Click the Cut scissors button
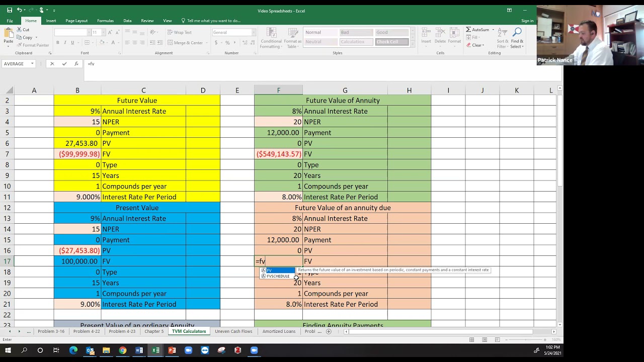 pos(23,30)
